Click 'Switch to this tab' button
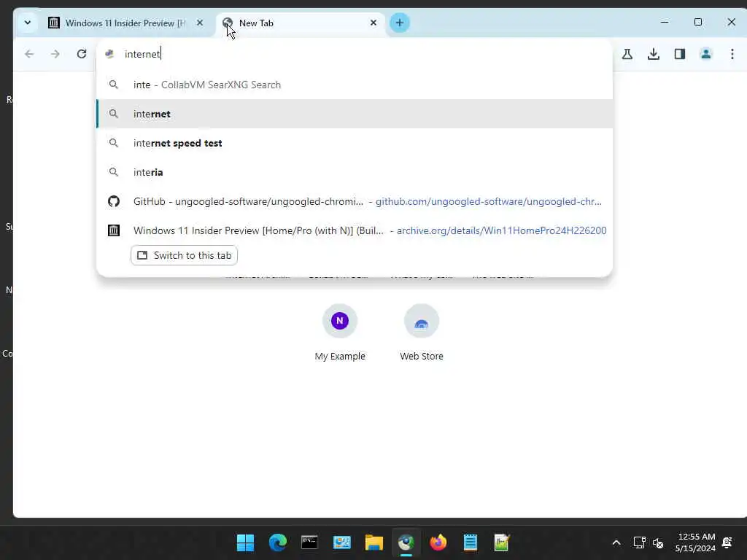Screen dimensions: 747x560 [185, 255]
